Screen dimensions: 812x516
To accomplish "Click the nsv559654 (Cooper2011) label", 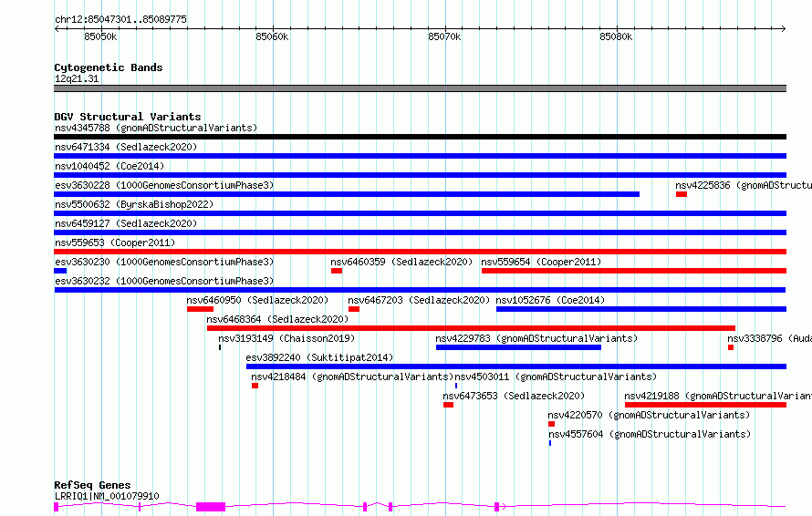I will tap(541, 262).
